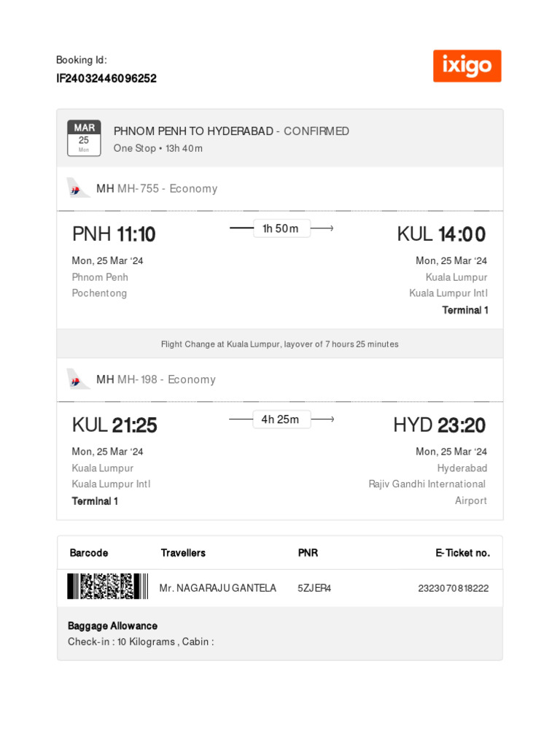Click the airline logo beside MH-198

[x=77, y=379]
